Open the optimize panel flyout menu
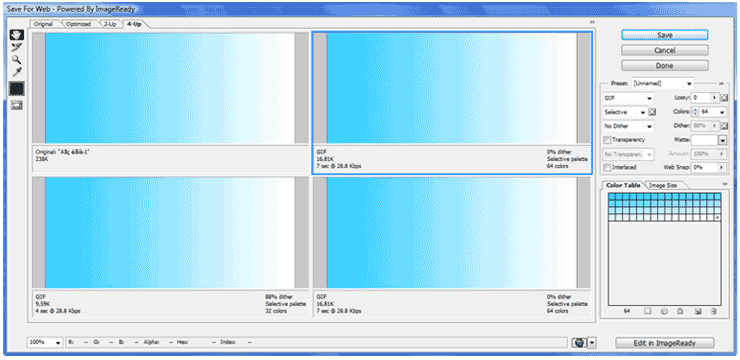 pos(721,84)
